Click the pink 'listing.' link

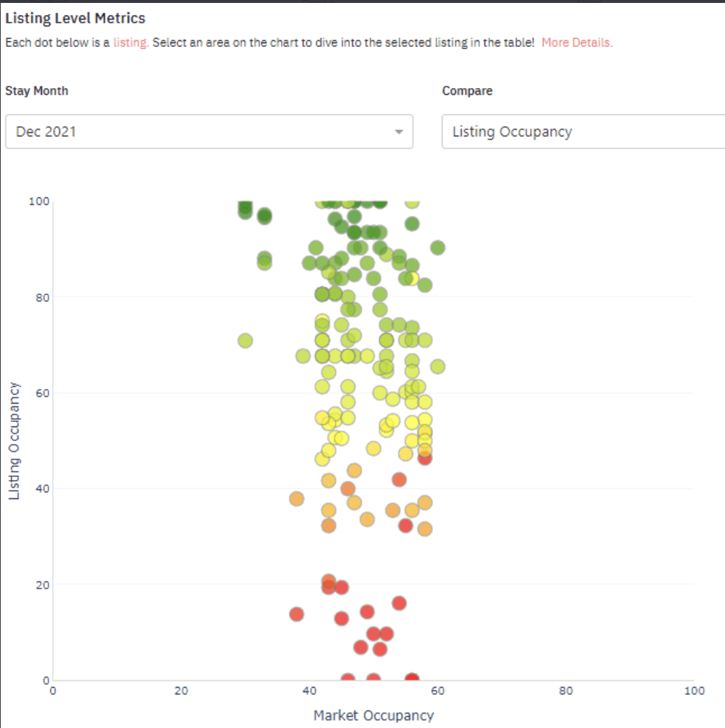[x=131, y=43]
